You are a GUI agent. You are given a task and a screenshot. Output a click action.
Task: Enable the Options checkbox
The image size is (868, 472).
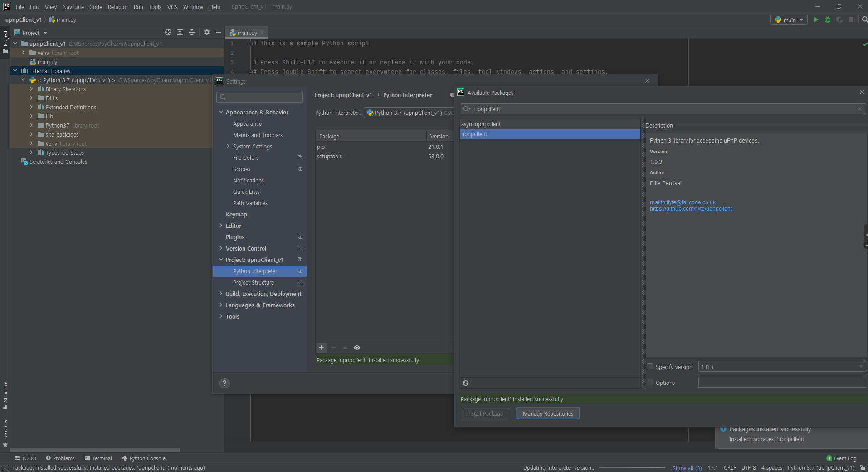tap(650, 383)
